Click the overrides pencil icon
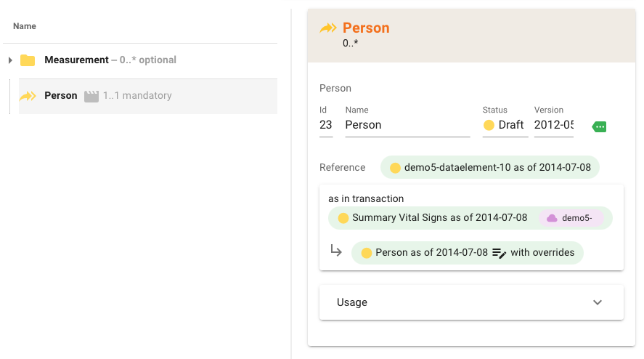The height and width of the screenshot is (359, 644). click(x=499, y=253)
